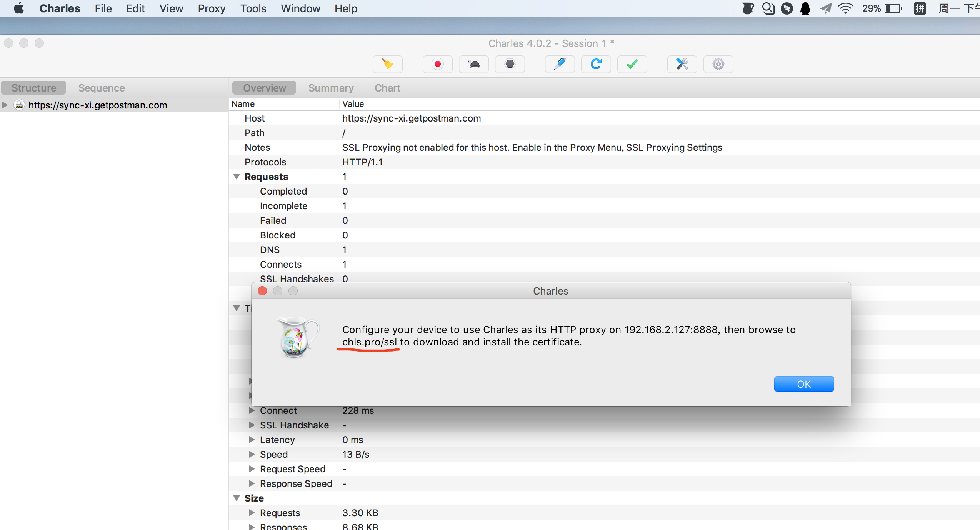Open the File menu
The height and width of the screenshot is (530, 980).
click(103, 8)
